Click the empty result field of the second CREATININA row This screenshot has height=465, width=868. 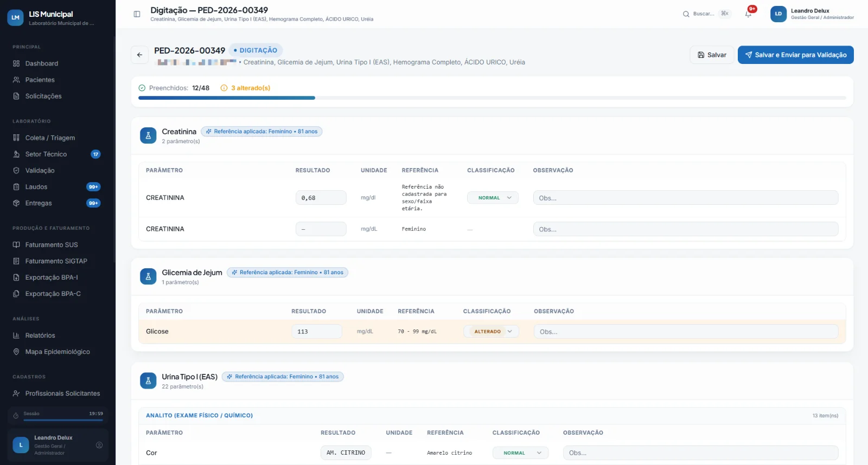[x=321, y=229]
